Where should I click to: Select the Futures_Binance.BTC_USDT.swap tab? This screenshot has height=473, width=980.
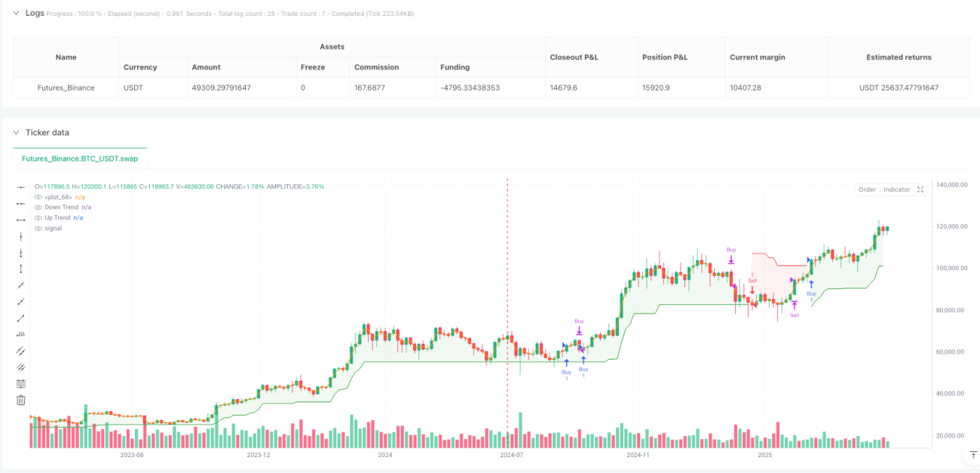pos(81,158)
